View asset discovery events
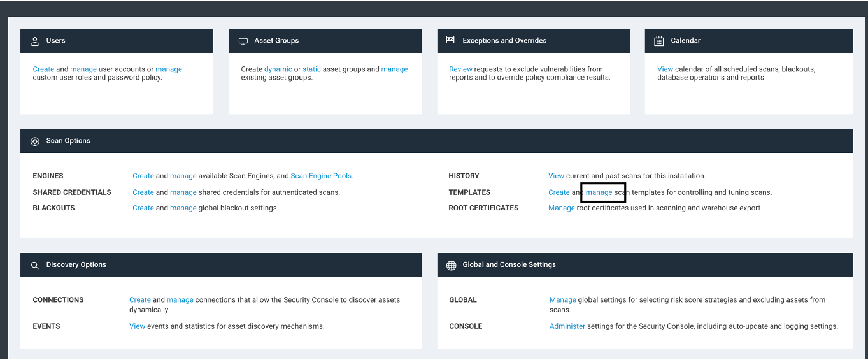The image size is (868, 360). (137, 326)
